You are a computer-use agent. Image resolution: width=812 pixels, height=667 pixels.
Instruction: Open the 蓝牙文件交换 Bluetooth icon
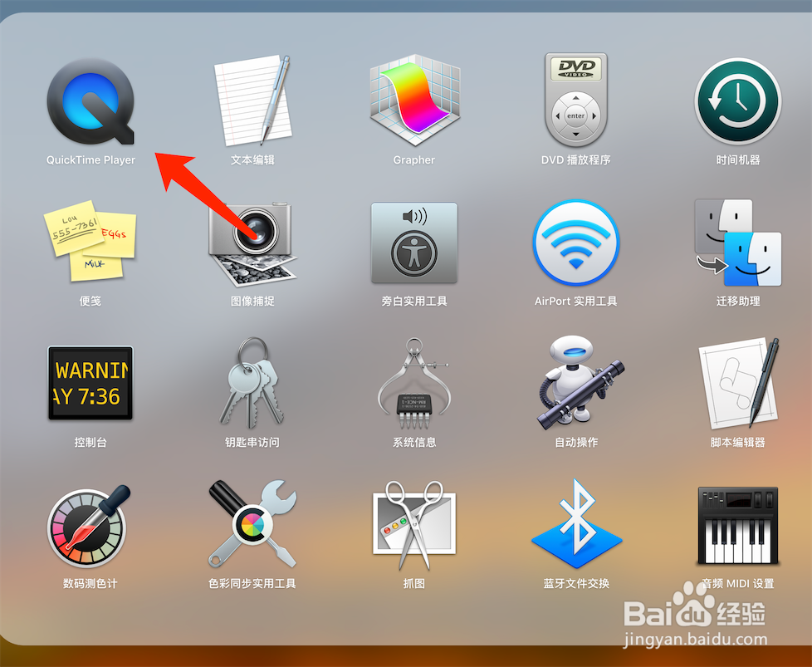pyautogui.click(x=576, y=523)
